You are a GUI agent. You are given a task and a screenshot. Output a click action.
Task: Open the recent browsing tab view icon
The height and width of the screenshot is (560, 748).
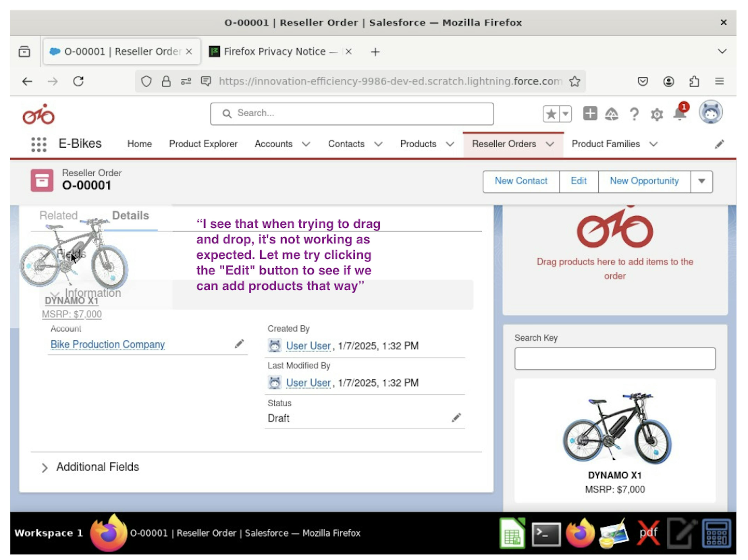coord(24,52)
